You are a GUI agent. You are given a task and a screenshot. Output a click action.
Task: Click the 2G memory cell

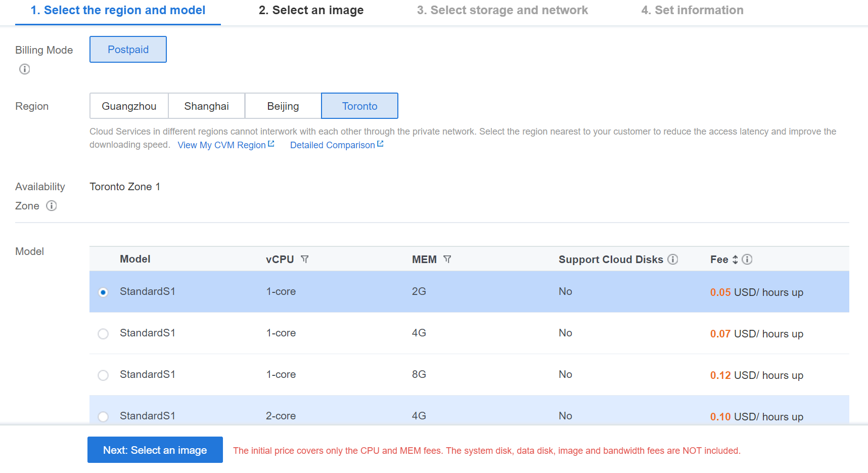[x=419, y=291]
